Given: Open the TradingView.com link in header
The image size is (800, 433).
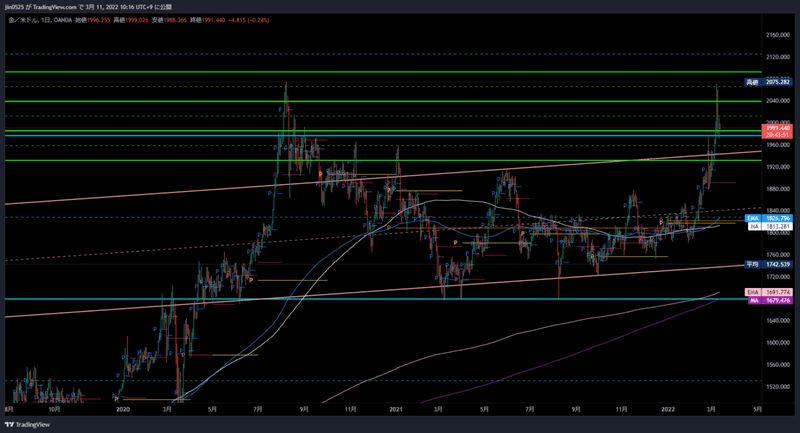Looking at the screenshot, I should (54, 7).
